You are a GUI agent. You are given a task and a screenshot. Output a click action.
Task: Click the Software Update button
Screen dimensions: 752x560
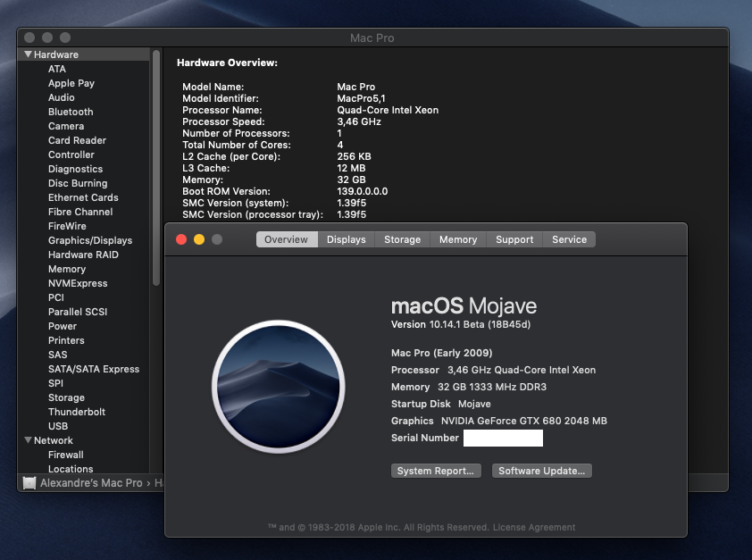coord(542,471)
